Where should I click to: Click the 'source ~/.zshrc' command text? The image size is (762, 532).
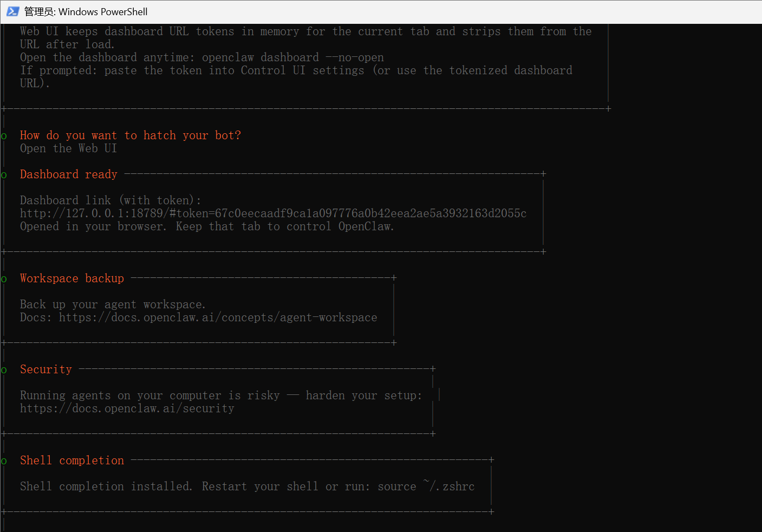426,486
